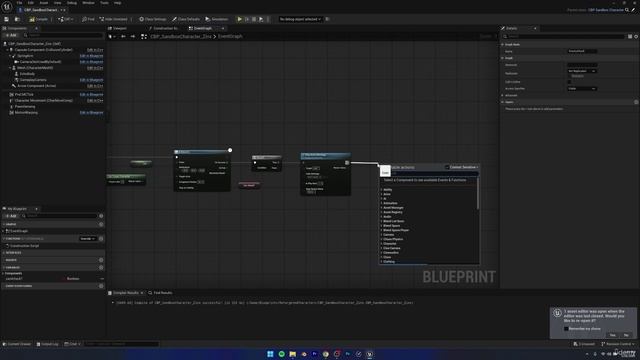Add a new variable with plus icon

tap(101, 268)
